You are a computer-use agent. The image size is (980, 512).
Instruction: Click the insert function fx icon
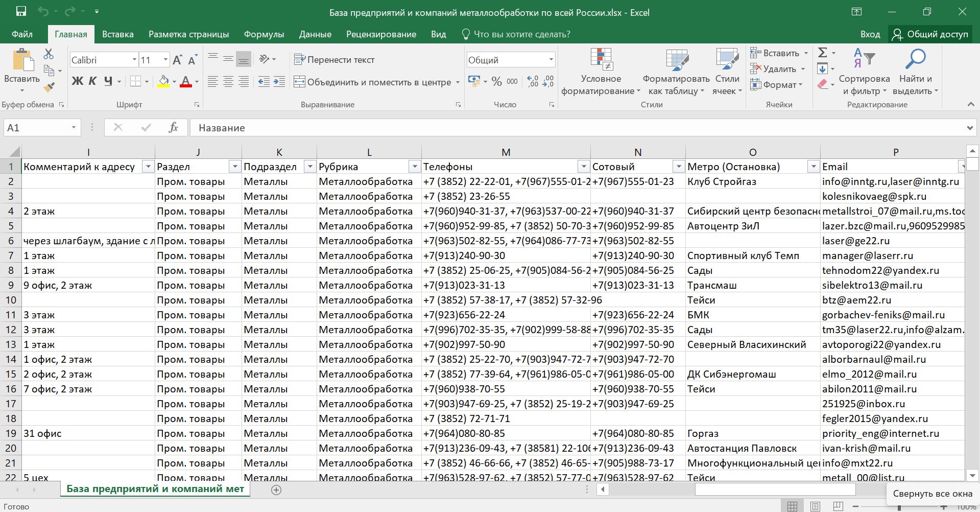click(173, 128)
